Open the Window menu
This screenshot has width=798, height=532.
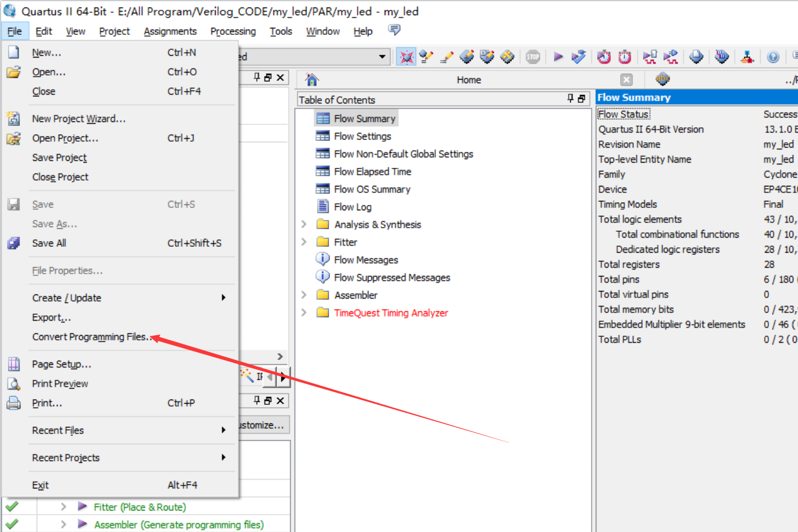coord(323,31)
